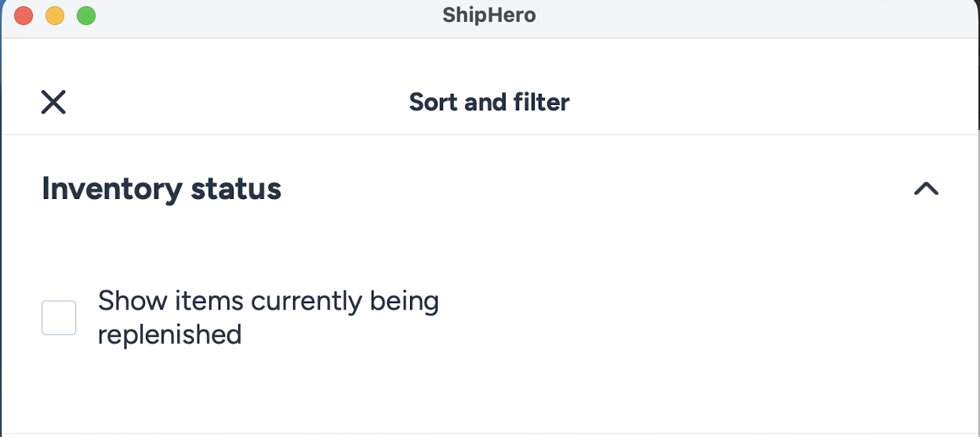Select the 'Inventory status' filter group title
Viewport: 980px width, 437px height.
[162, 189]
